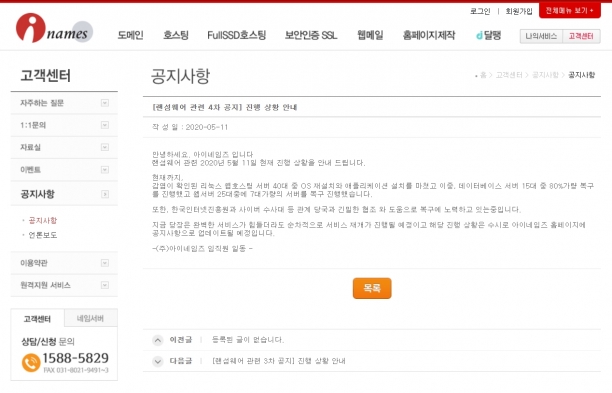The width and height of the screenshot is (612, 393).
Task: Click the previous post up-arrow icon
Action: pos(158,340)
